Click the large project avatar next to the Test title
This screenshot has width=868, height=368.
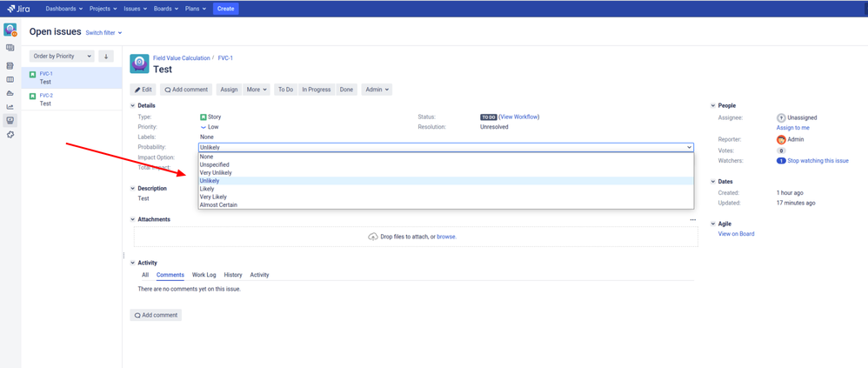pyautogui.click(x=139, y=64)
